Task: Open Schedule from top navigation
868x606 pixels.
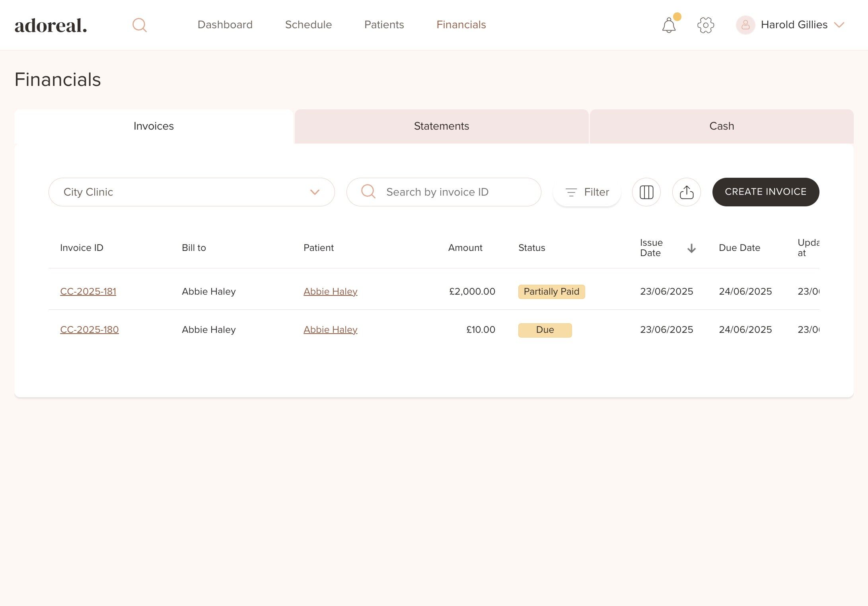Action: point(308,25)
